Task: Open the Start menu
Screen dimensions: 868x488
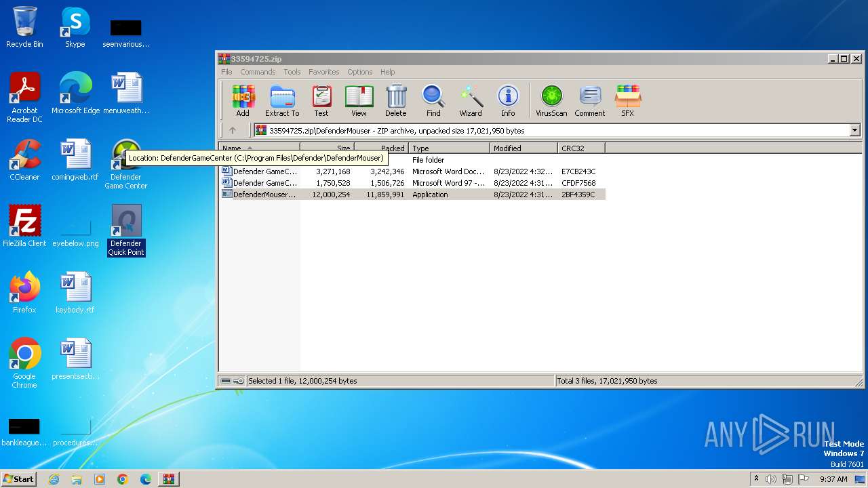Action: click(19, 479)
